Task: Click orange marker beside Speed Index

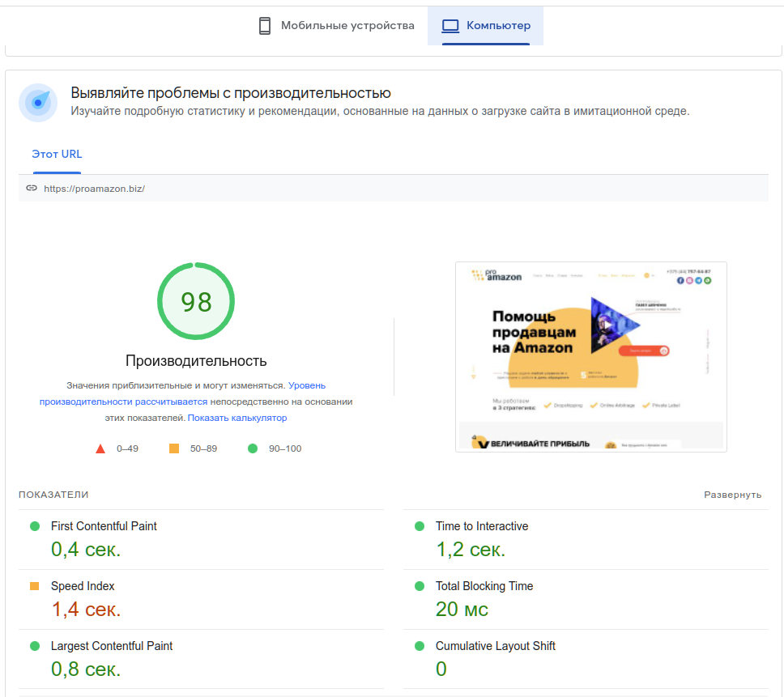Action: [x=34, y=585]
